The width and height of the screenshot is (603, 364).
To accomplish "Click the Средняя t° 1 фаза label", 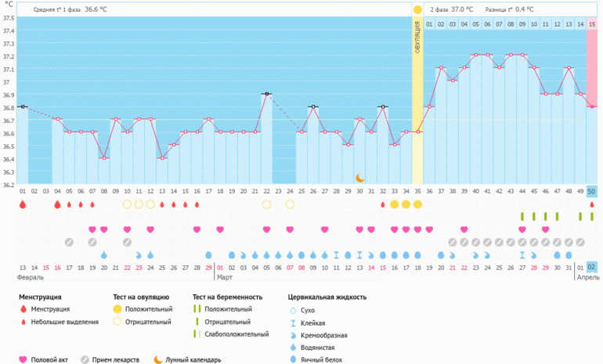I will [x=58, y=9].
